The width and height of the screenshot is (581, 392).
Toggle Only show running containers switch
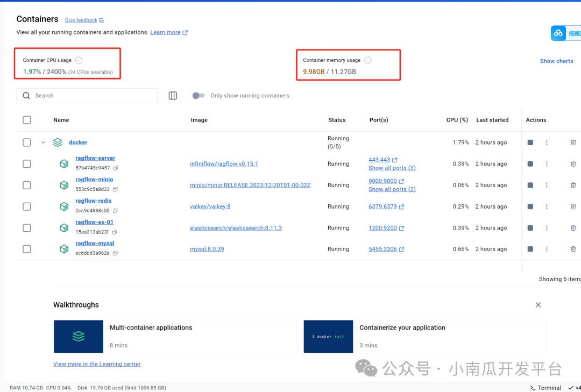tap(199, 96)
